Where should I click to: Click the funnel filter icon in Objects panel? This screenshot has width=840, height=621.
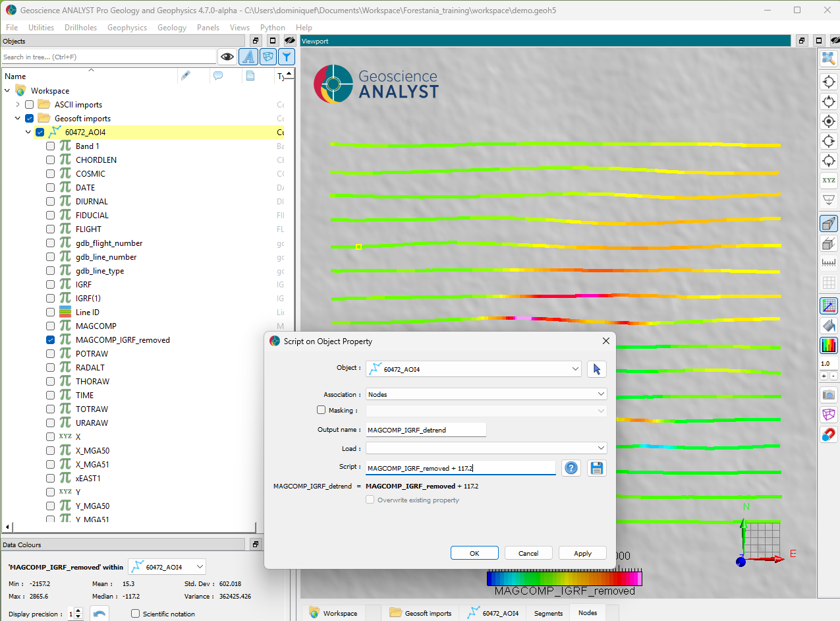coord(286,57)
